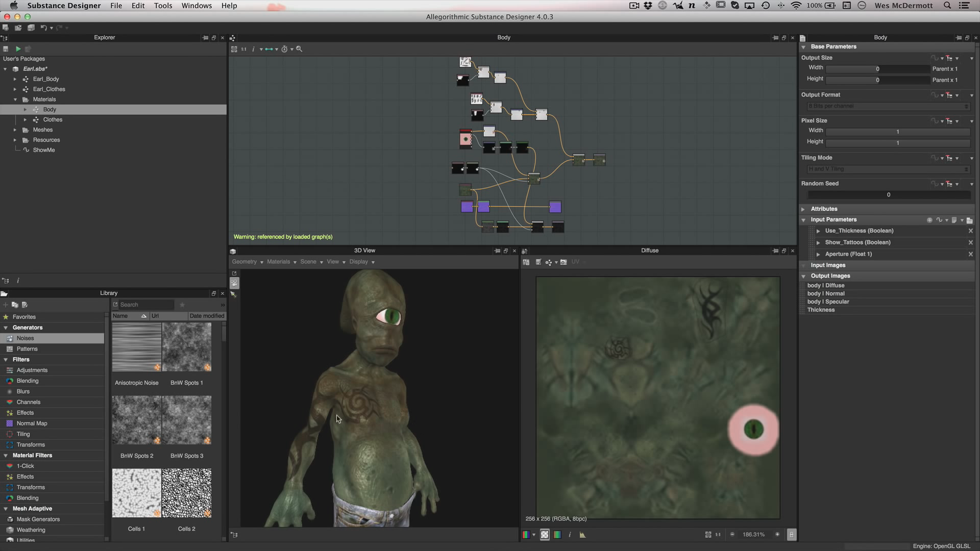Expand the Earl_Body tree item

pos(15,79)
